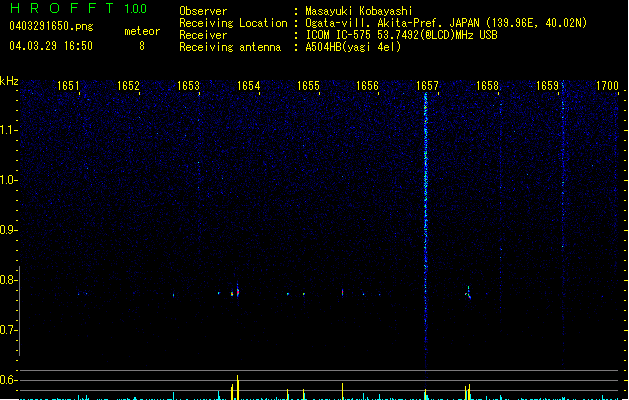Select the ICOM IC-575 receiver description
This screenshot has height=400, width=629.
401,35
